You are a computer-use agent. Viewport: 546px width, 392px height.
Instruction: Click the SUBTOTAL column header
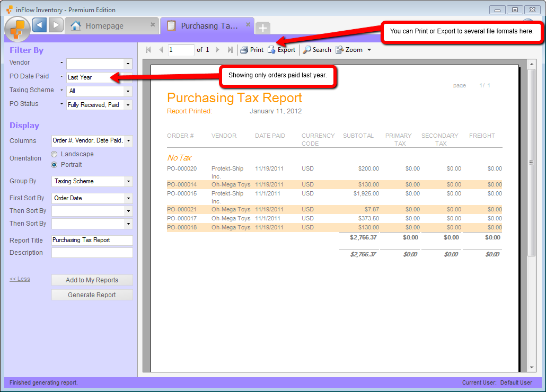pyautogui.click(x=358, y=136)
